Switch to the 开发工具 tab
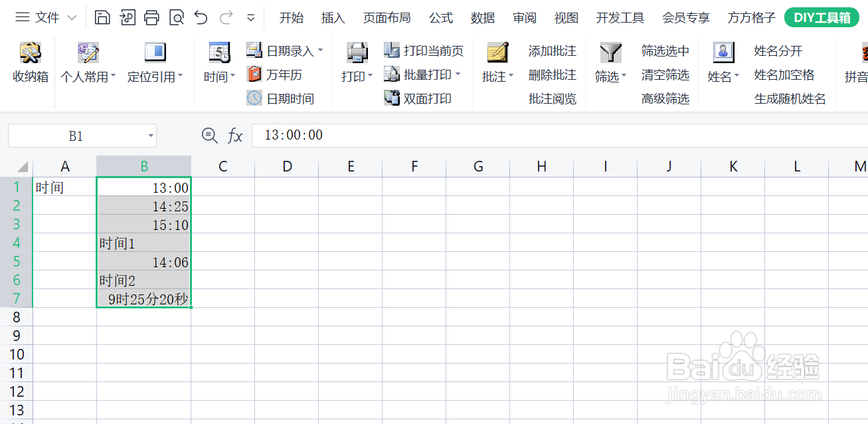Image resolution: width=868 pixels, height=424 pixels. point(620,18)
